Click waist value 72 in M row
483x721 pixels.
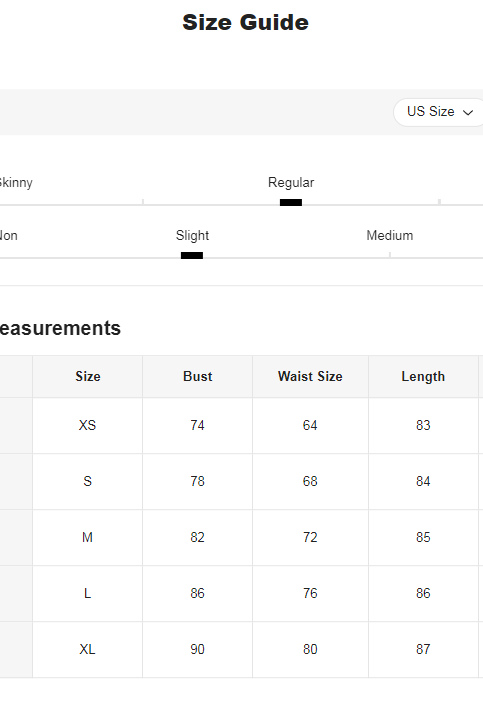(x=310, y=538)
